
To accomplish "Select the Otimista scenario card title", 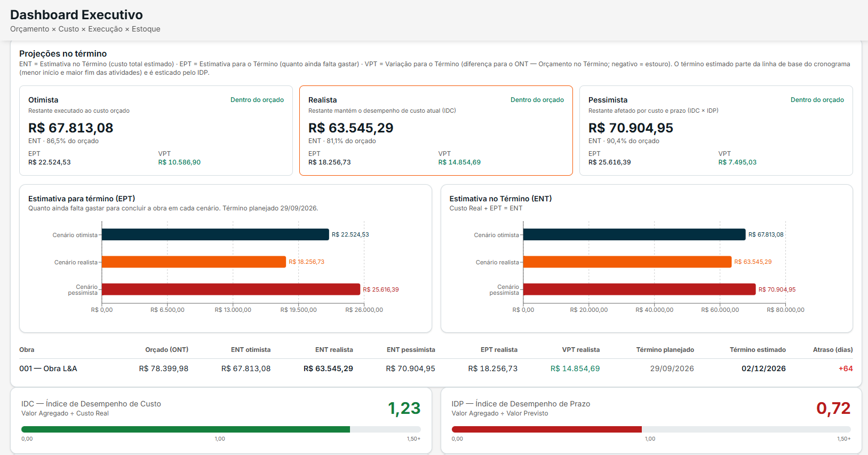I will (43, 100).
